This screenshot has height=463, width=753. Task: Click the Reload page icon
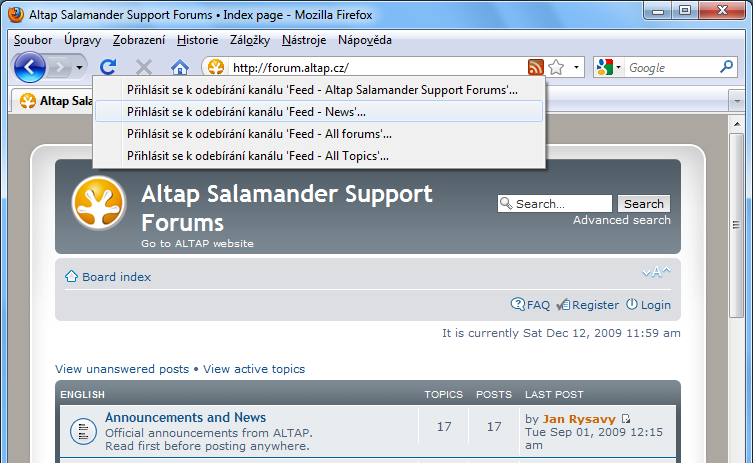[109, 68]
